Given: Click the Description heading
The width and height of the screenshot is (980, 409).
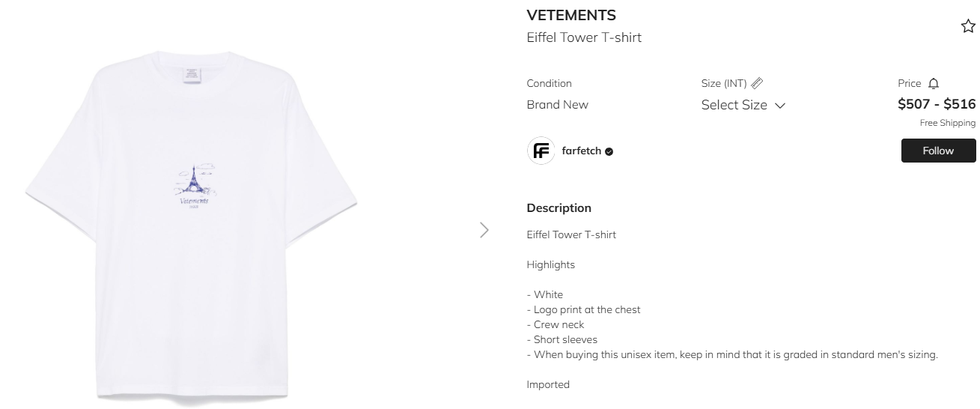Looking at the screenshot, I should pos(559,207).
